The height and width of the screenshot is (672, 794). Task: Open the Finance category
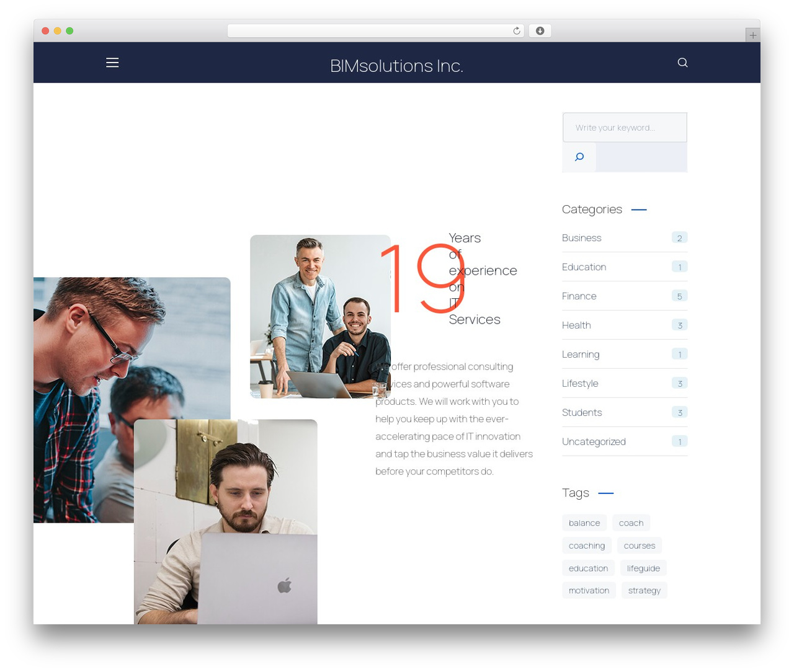click(x=579, y=296)
